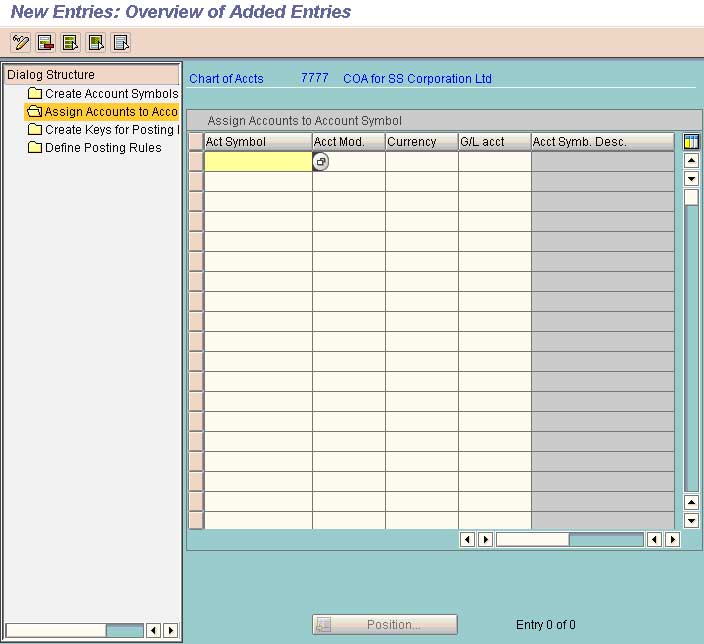Click the G/L acct column header
704x644 pixels.
(495, 142)
